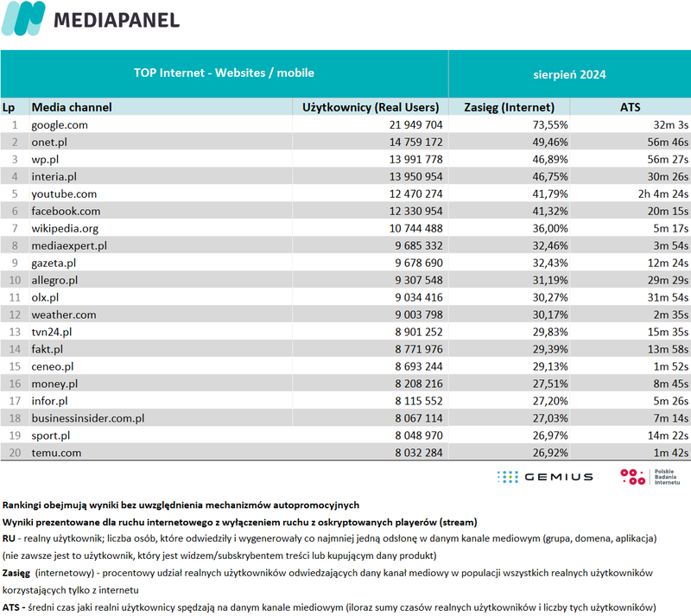Click the Mediapanel logo icon
Viewport: 691px width, 616px height.
(23, 18)
